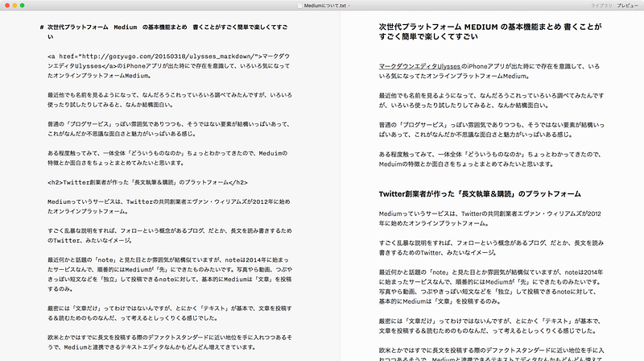Click the editor paragraph starting すごく乱暴な説明をすれば
This screenshot has width=644, height=361.
click(x=170, y=235)
